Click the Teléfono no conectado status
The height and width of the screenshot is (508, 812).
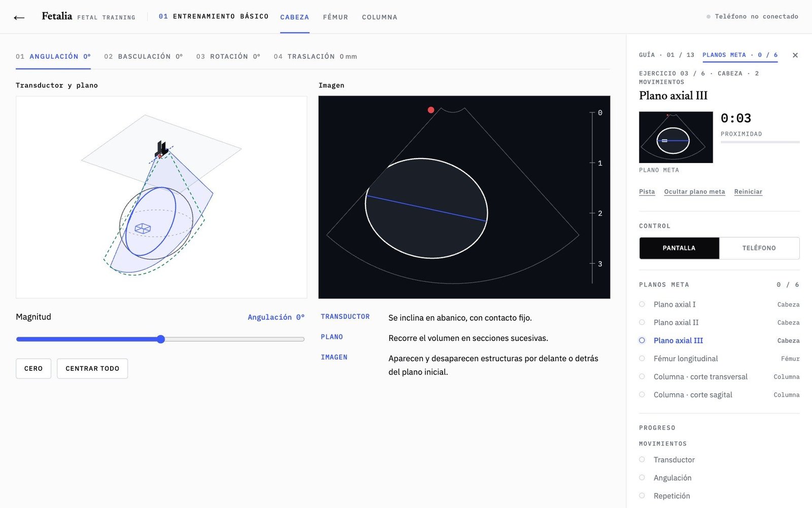point(752,17)
